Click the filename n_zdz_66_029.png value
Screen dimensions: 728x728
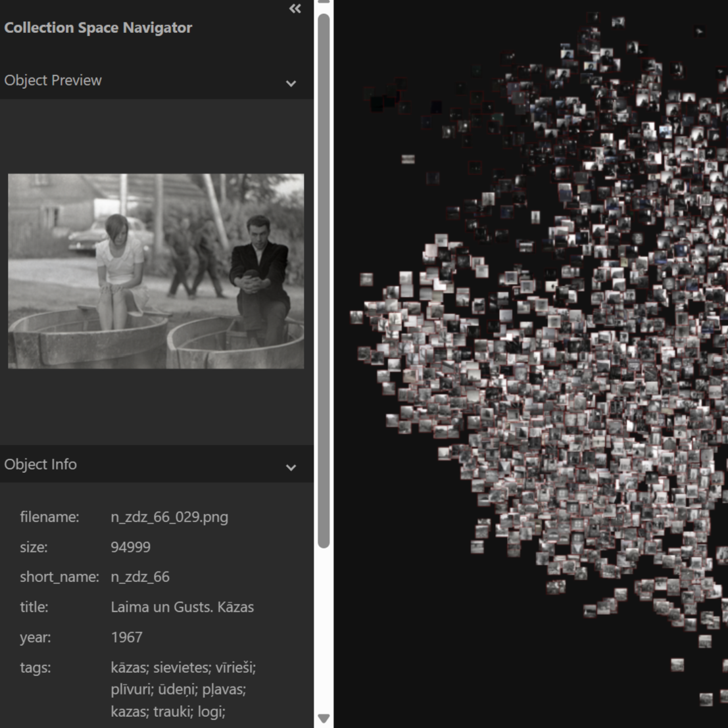168,517
